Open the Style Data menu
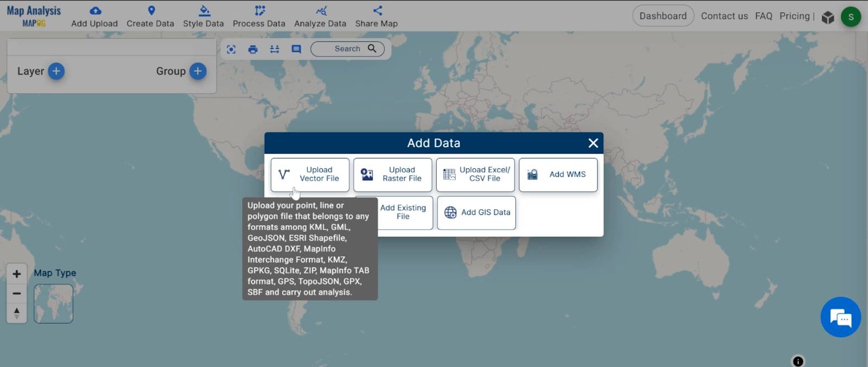Screen dimensions: 868x367 pyautogui.click(x=203, y=16)
